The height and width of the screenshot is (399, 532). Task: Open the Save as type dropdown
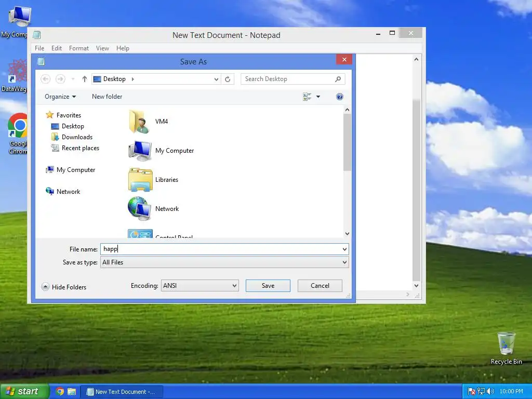[x=344, y=262]
